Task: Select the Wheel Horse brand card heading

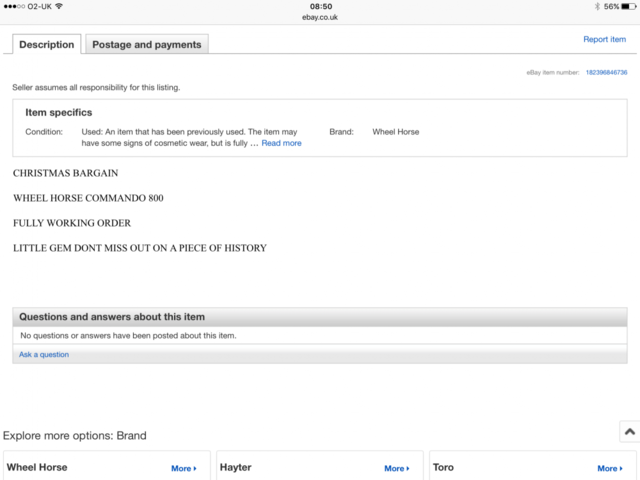Action: pyautogui.click(x=36, y=467)
